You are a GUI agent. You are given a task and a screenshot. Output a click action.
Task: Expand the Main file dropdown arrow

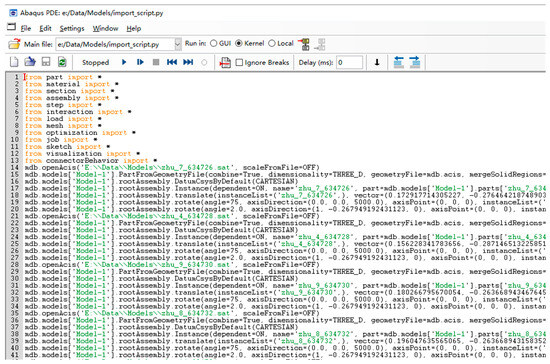pos(178,44)
